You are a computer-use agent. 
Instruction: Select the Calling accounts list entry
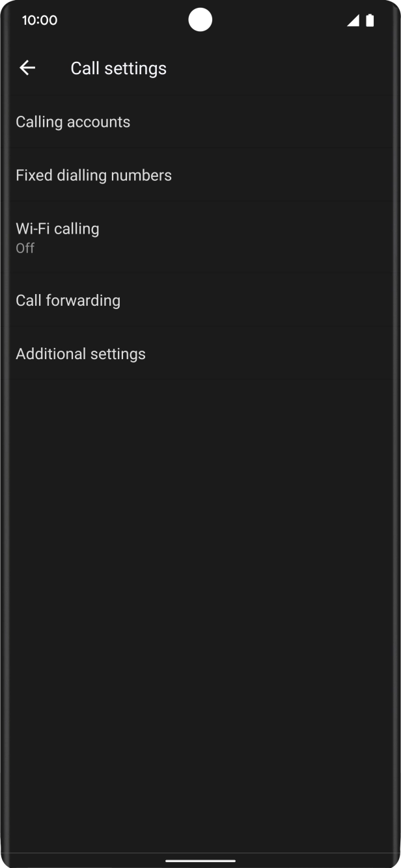pyautogui.click(x=73, y=122)
